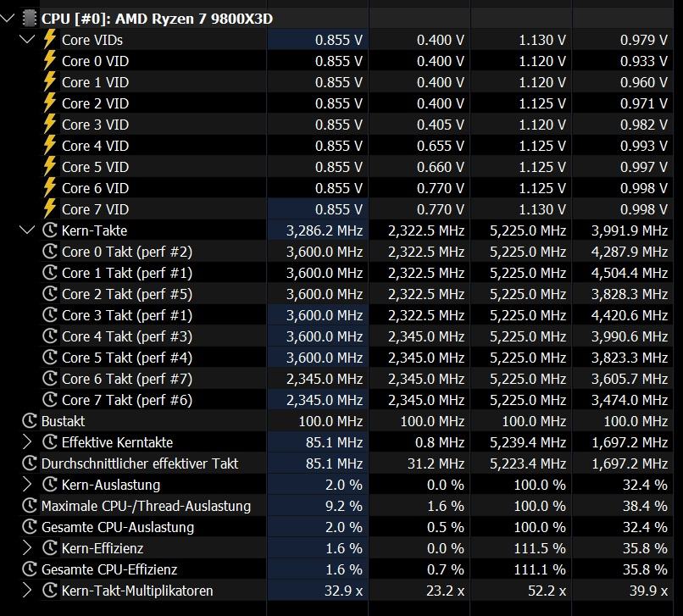Click the clock icon beside Gesamte CPU-Auslastung
This screenshot has height=616, width=683.
point(30,527)
